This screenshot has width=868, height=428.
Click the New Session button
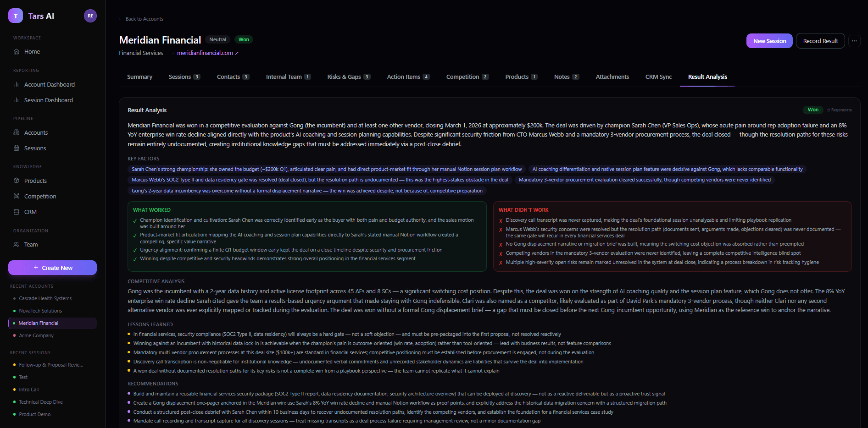coord(769,41)
